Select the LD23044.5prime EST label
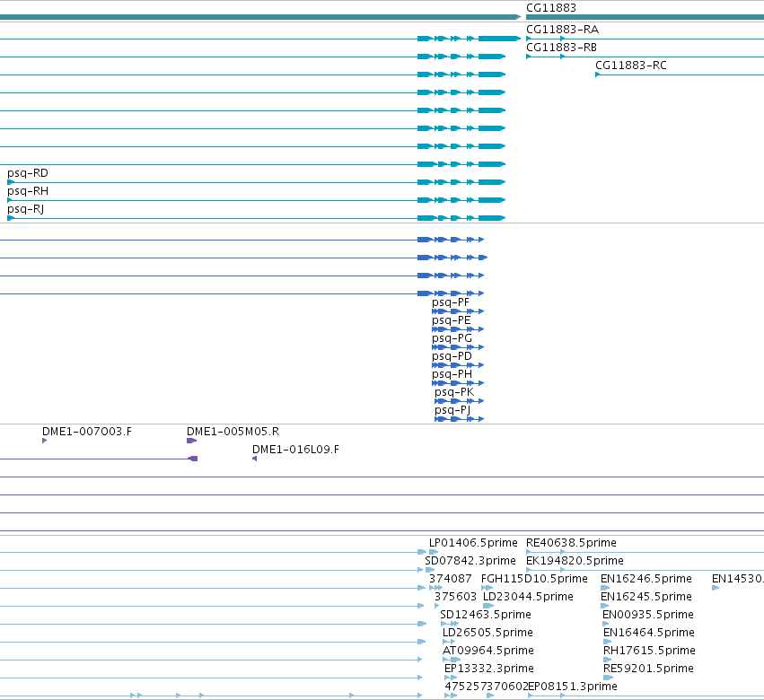Screen dimensions: 764x700 pos(528,597)
